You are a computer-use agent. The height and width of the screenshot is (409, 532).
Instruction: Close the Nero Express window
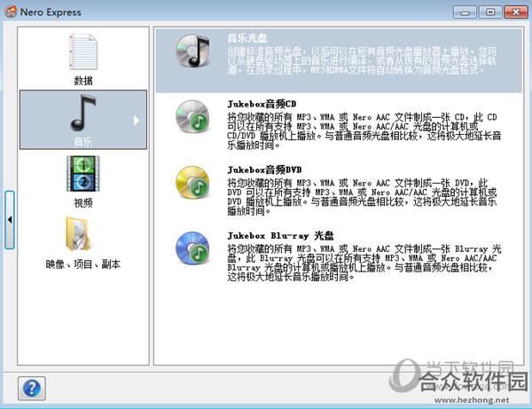pyautogui.click(x=516, y=12)
